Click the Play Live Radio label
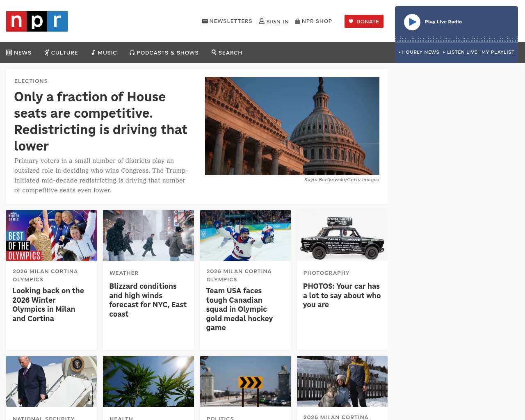Viewport: 525px width, 420px height. 443,22
